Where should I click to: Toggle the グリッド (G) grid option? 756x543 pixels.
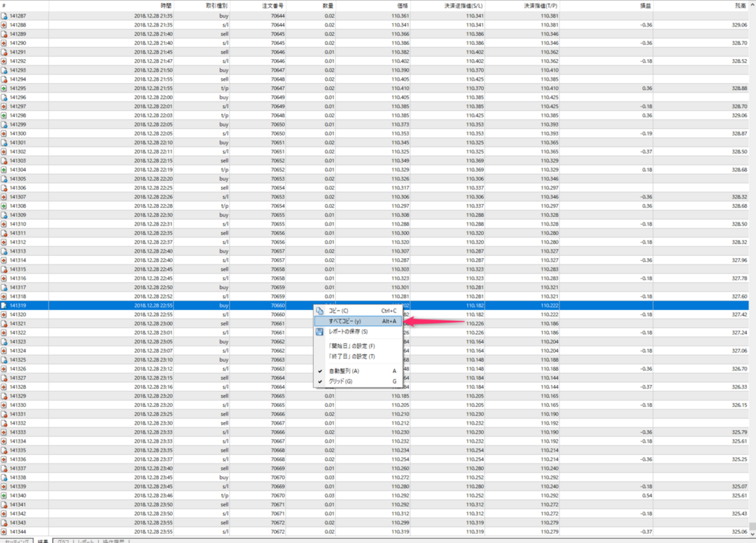coord(358,381)
